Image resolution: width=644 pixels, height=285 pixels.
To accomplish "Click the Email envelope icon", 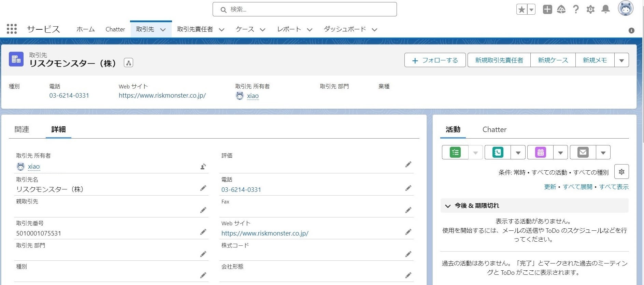I will coord(583,152).
